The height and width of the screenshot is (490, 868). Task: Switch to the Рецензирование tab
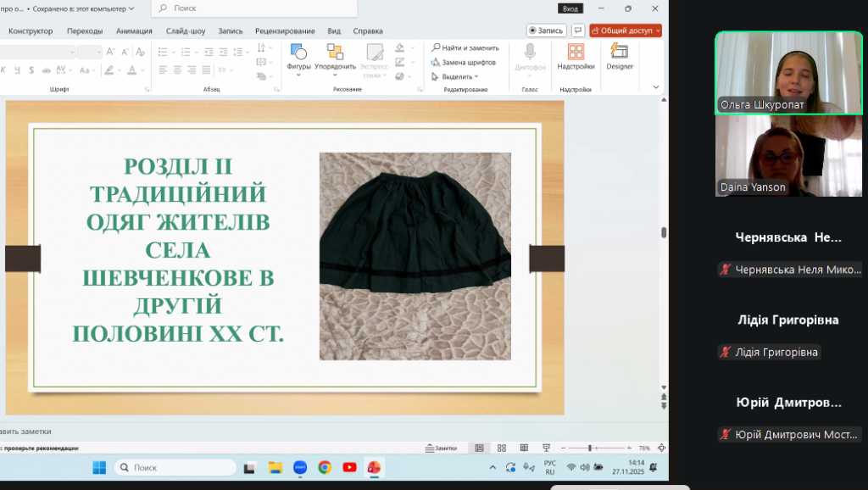(285, 31)
